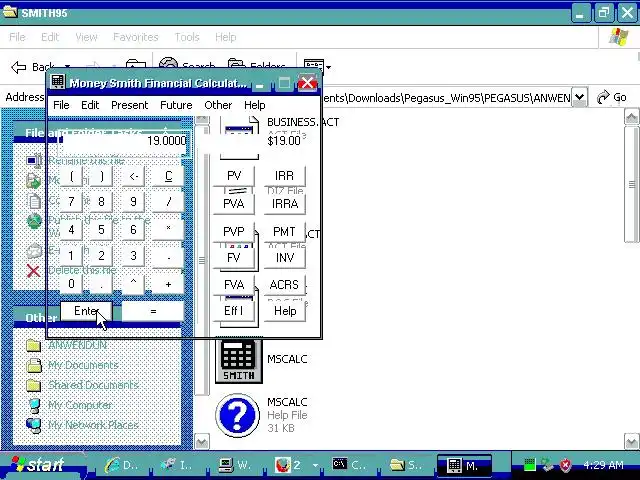This screenshot has width=640, height=480.
Task: Click the Eff I function button
Action: pyautogui.click(x=234, y=311)
